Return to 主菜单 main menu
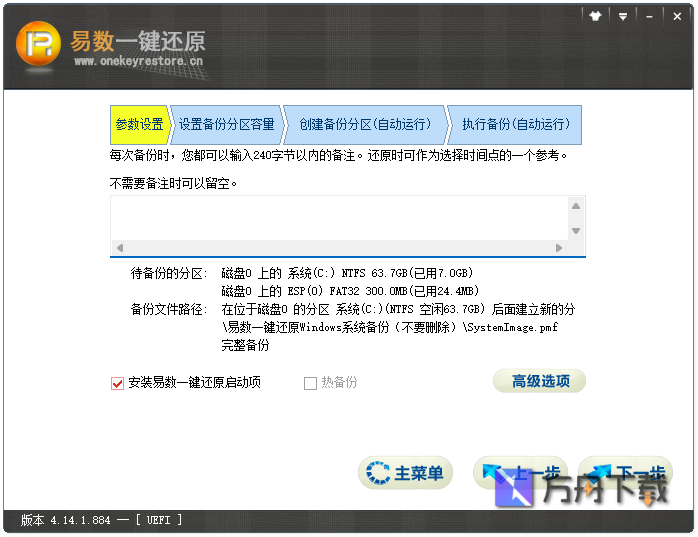 (x=406, y=473)
